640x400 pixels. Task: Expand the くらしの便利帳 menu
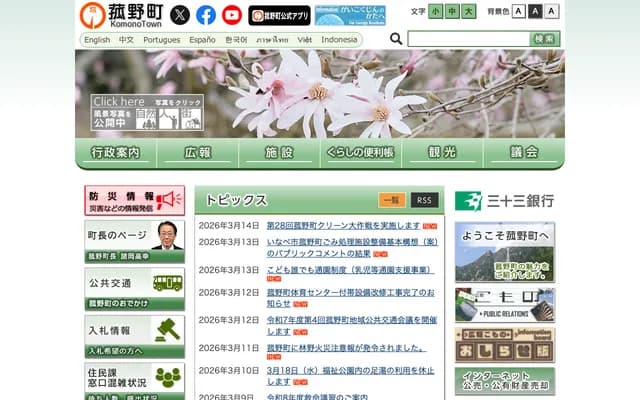(x=360, y=153)
